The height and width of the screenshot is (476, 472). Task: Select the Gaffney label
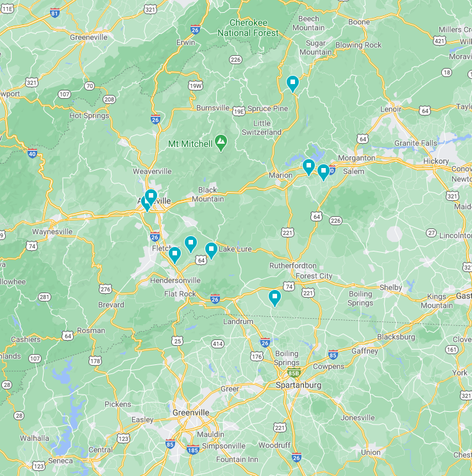tap(364, 352)
